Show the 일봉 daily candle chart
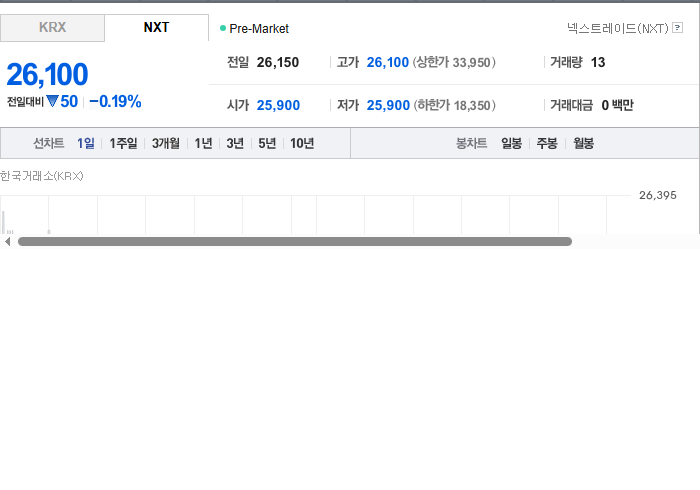The height and width of the screenshot is (490, 700). (512, 143)
